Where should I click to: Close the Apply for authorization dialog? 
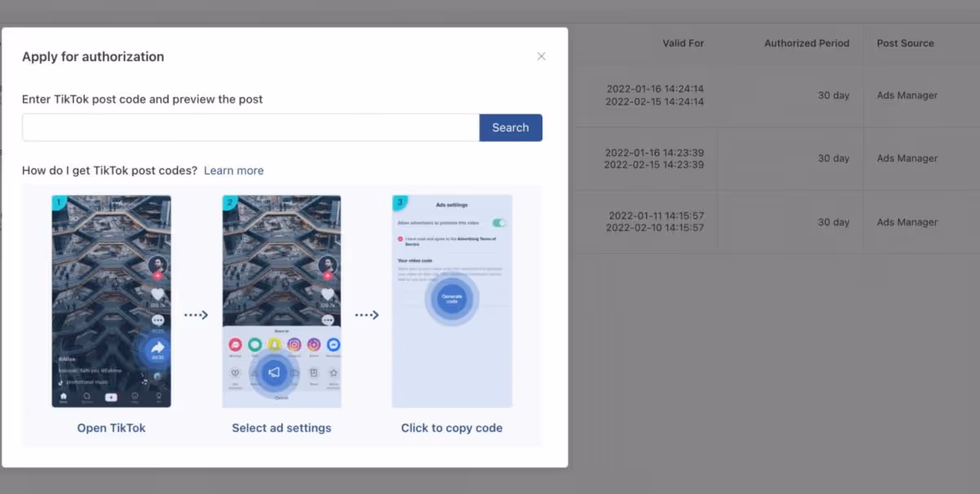541,56
